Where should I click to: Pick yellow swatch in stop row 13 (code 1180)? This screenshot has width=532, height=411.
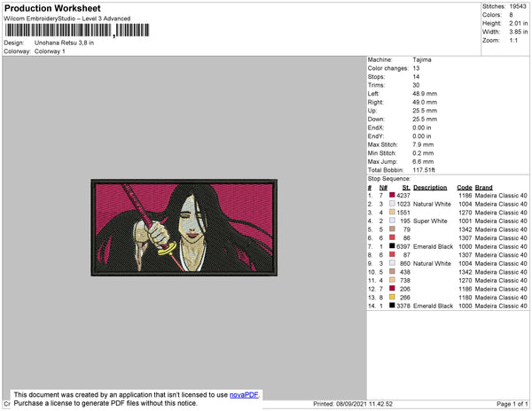click(x=392, y=297)
